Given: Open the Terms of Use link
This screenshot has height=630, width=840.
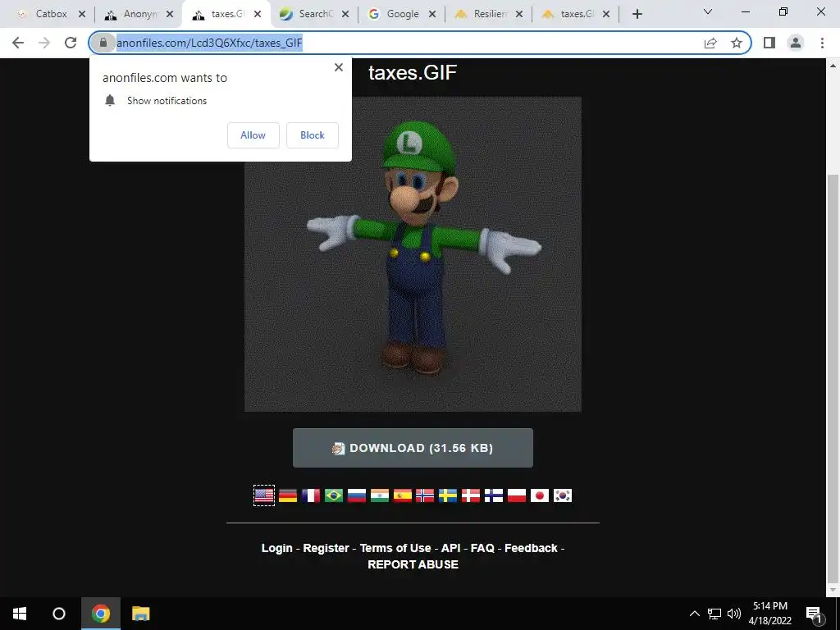Looking at the screenshot, I should point(395,548).
